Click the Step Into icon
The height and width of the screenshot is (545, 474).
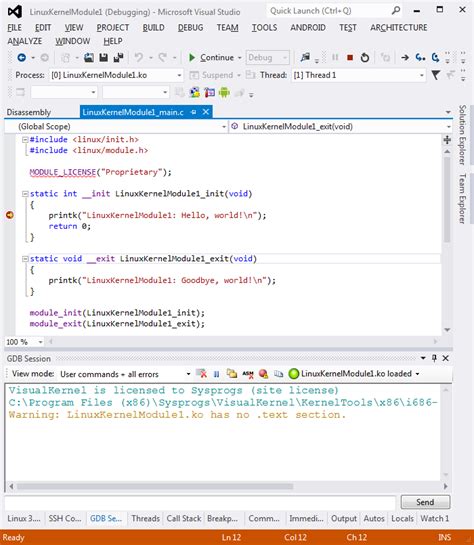420,57
